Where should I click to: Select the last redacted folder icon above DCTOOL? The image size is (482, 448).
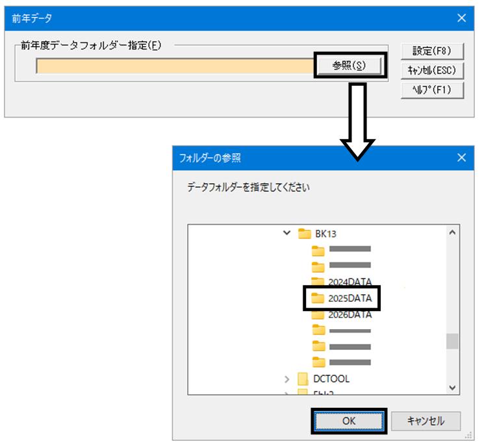pyautogui.click(x=319, y=362)
